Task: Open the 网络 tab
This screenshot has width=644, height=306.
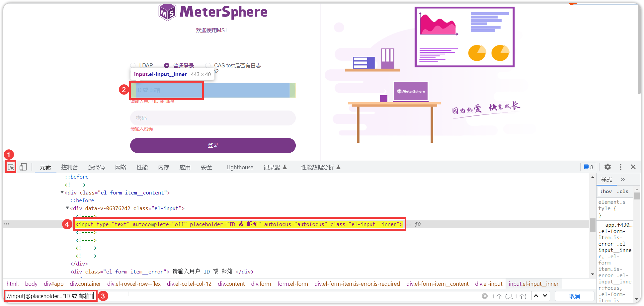Action: click(x=121, y=167)
